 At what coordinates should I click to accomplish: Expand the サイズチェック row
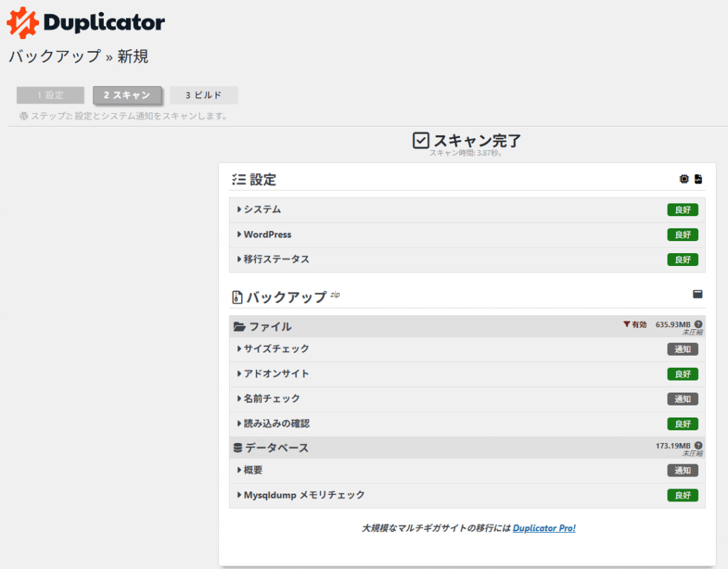click(276, 349)
